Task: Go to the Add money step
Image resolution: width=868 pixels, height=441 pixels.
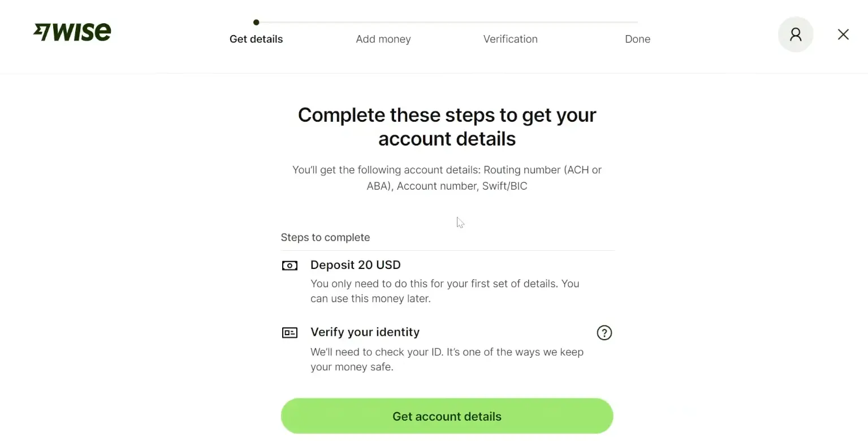Action: 383,39
